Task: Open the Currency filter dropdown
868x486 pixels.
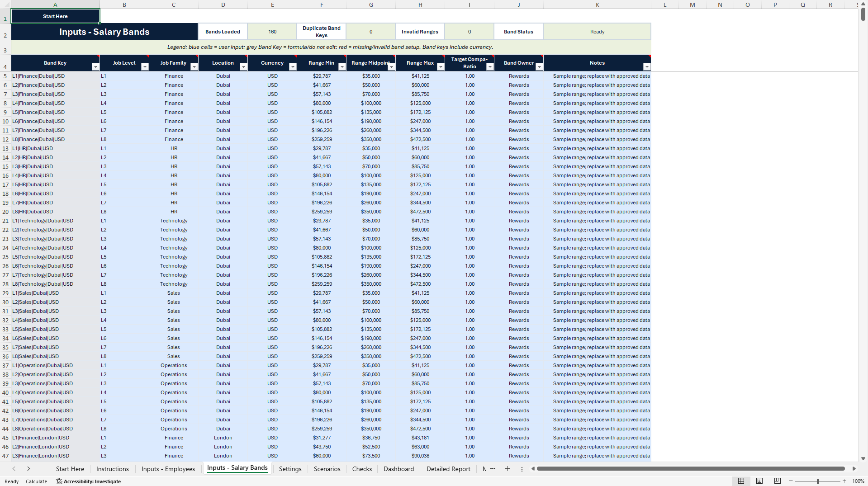Action: [x=293, y=67]
